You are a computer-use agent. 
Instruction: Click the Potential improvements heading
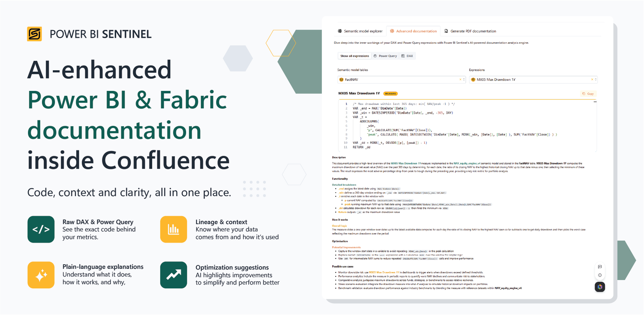(346, 247)
